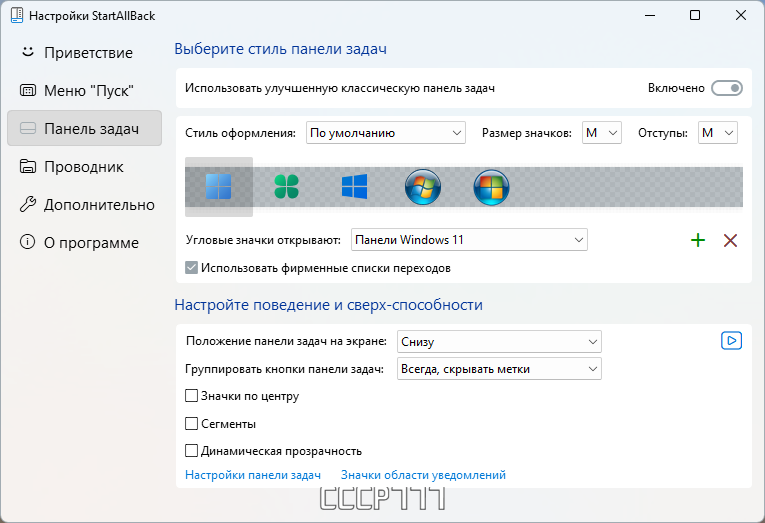The image size is (765, 523).
Task: Choose the green clover start button icon
Action: coord(286,187)
